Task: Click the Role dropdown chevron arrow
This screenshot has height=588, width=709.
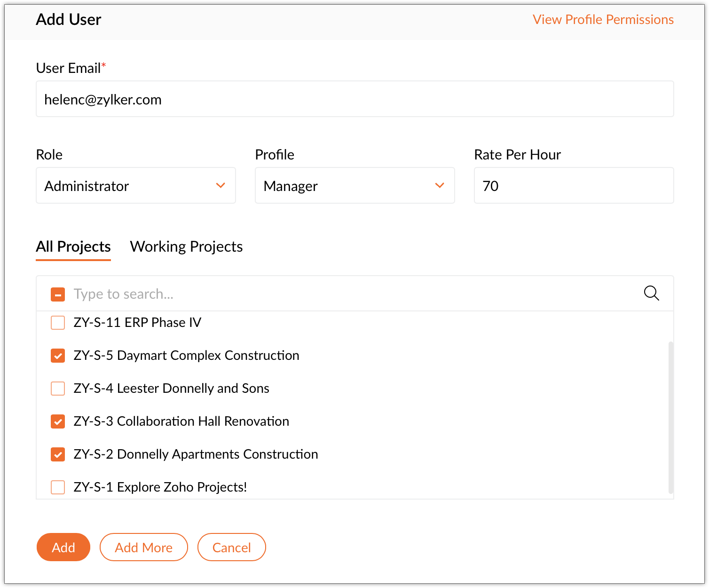Action: coord(221,186)
